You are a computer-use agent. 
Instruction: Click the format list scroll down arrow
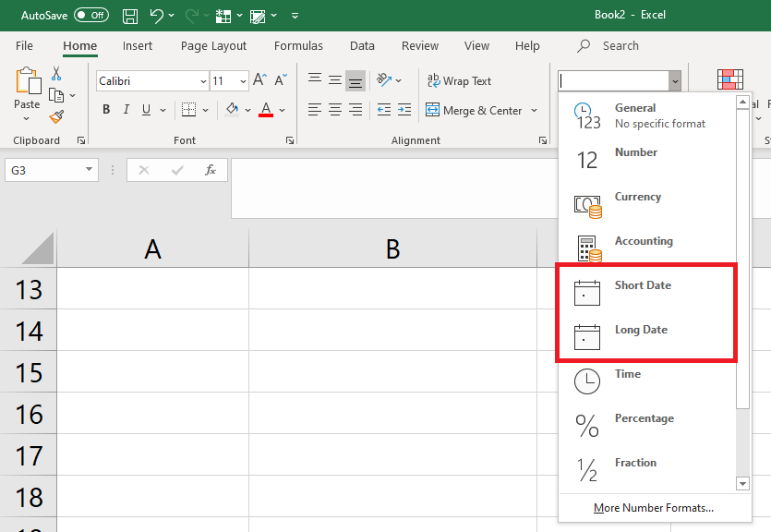tap(742, 484)
